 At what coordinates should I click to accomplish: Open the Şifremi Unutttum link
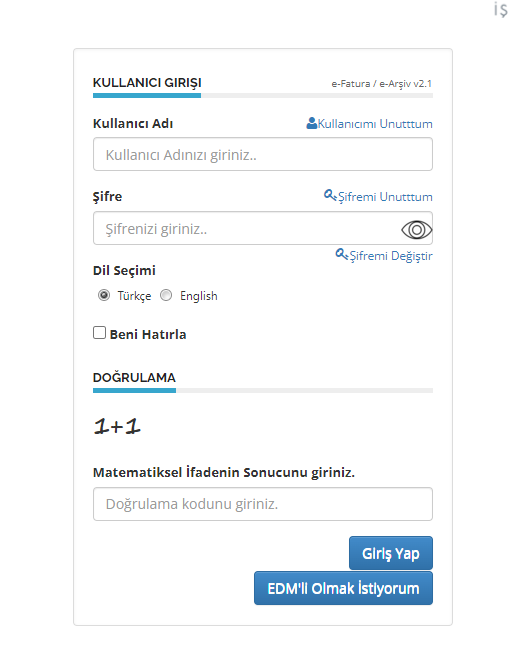[x=385, y=197]
